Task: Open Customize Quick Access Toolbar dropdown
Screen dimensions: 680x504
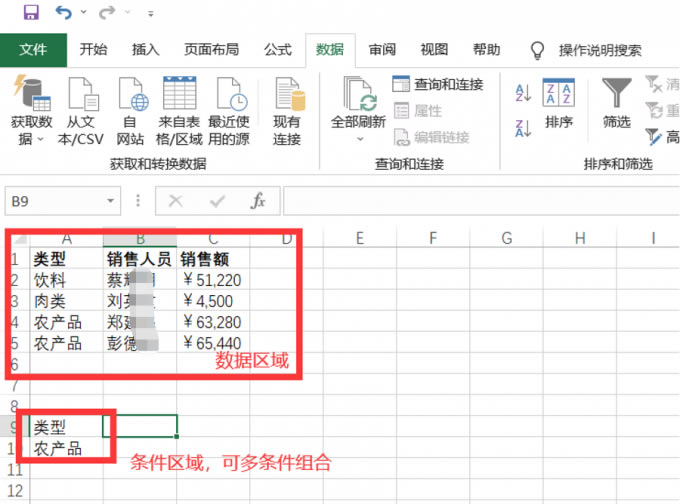Action: (x=150, y=14)
